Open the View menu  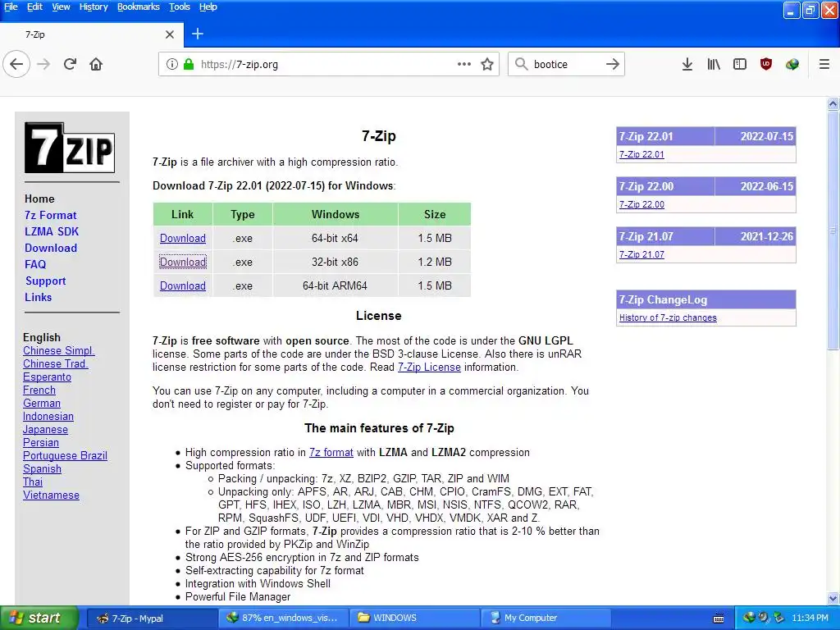[x=61, y=7]
